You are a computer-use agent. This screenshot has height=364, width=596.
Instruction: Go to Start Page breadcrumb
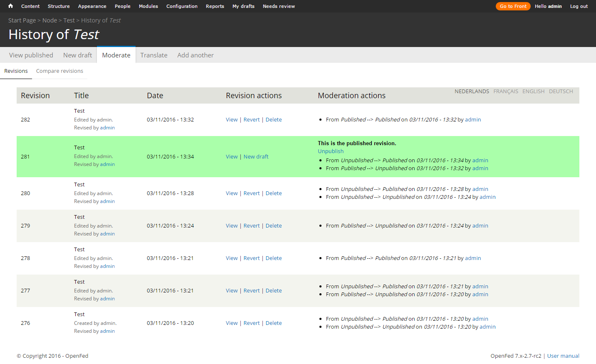point(22,20)
